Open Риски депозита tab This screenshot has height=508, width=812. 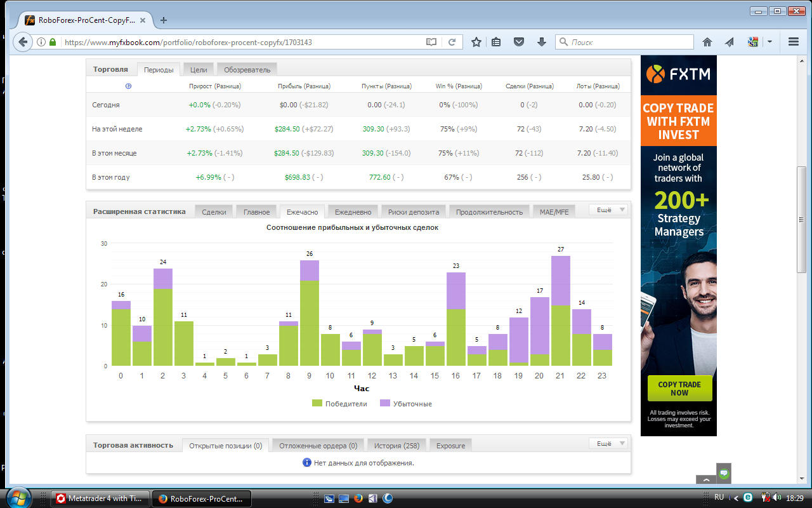(414, 212)
